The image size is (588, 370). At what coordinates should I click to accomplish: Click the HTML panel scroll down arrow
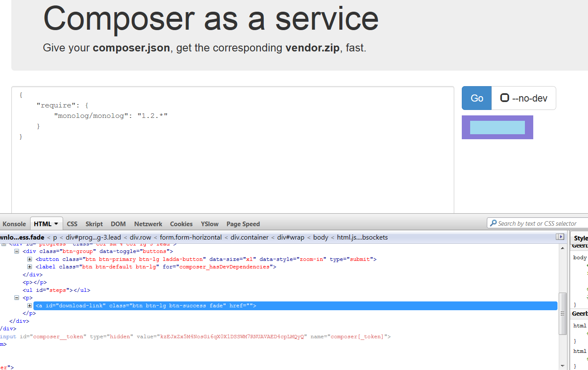point(563,366)
